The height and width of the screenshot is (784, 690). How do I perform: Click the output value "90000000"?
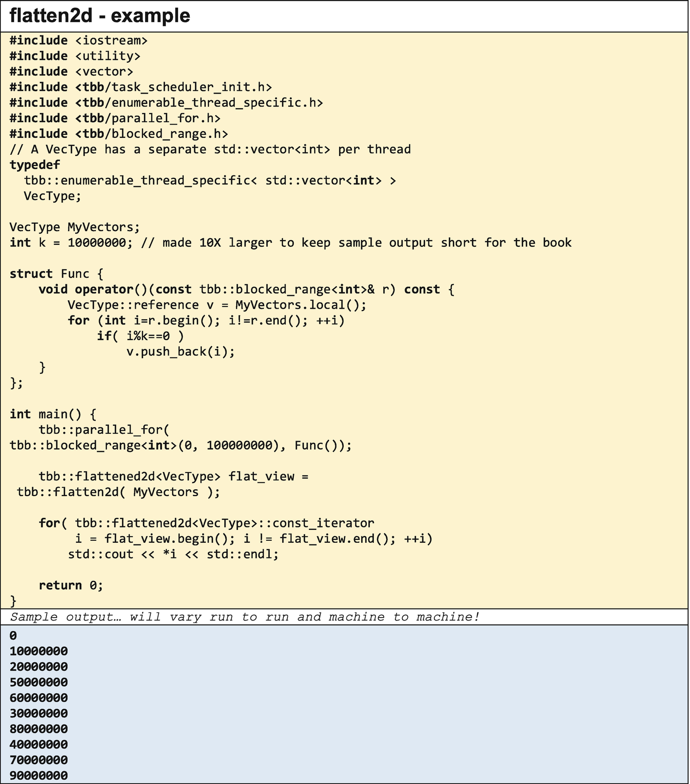tap(39, 775)
